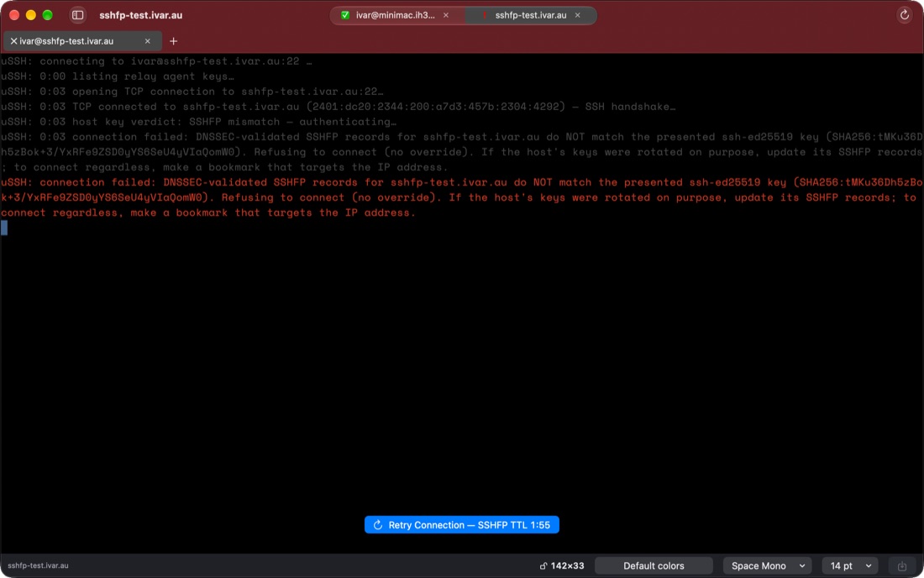Click the reload icon in the title bar
Viewport: 924px width, 578px height.
point(904,15)
